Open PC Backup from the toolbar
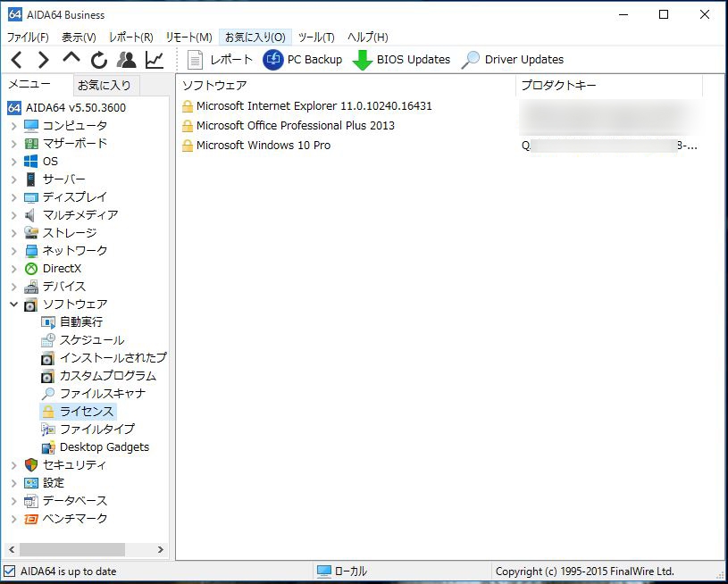Image resolution: width=728 pixels, height=584 pixels. [303, 60]
